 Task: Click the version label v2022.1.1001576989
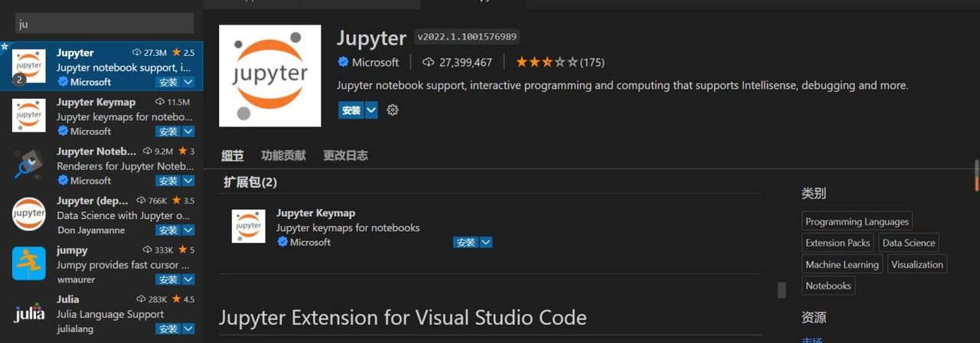[x=467, y=37]
